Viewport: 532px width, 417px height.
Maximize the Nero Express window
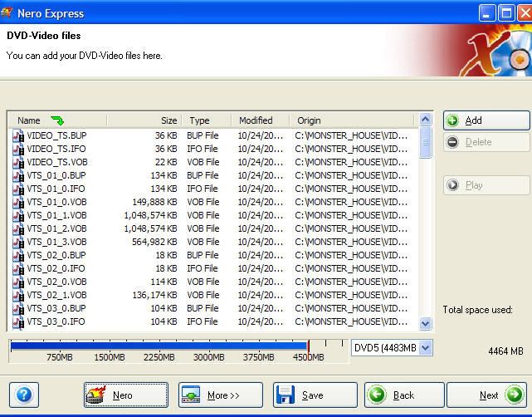506,13
